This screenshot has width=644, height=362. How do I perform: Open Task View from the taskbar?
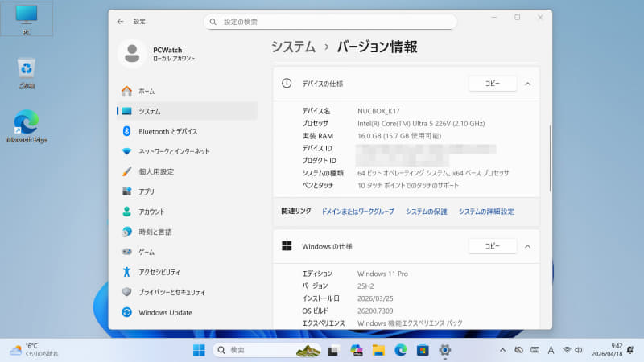pyautogui.click(x=333, y=350)
